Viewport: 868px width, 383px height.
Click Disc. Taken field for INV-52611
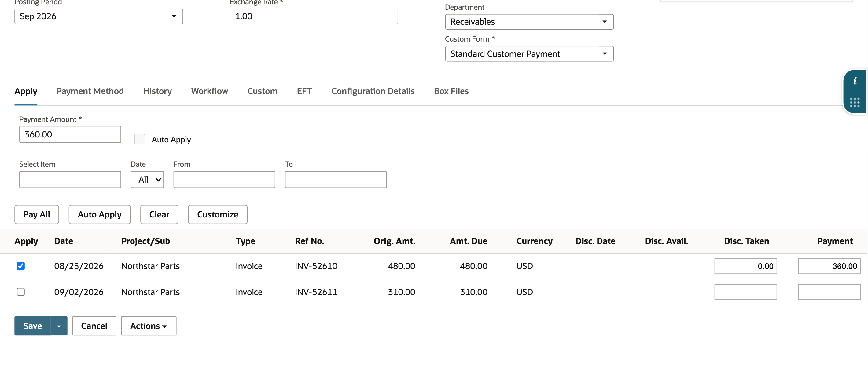point(745,292)
